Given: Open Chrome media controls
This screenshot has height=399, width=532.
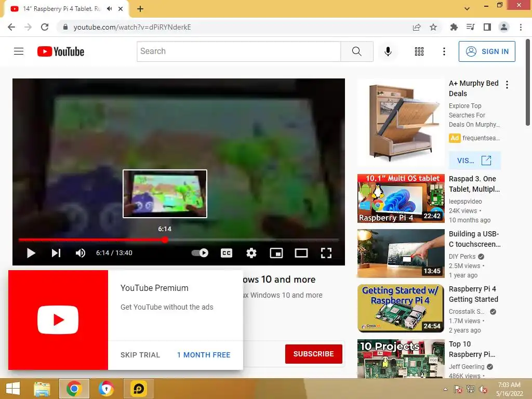Looking at the screenshot, I should point(470,27).
